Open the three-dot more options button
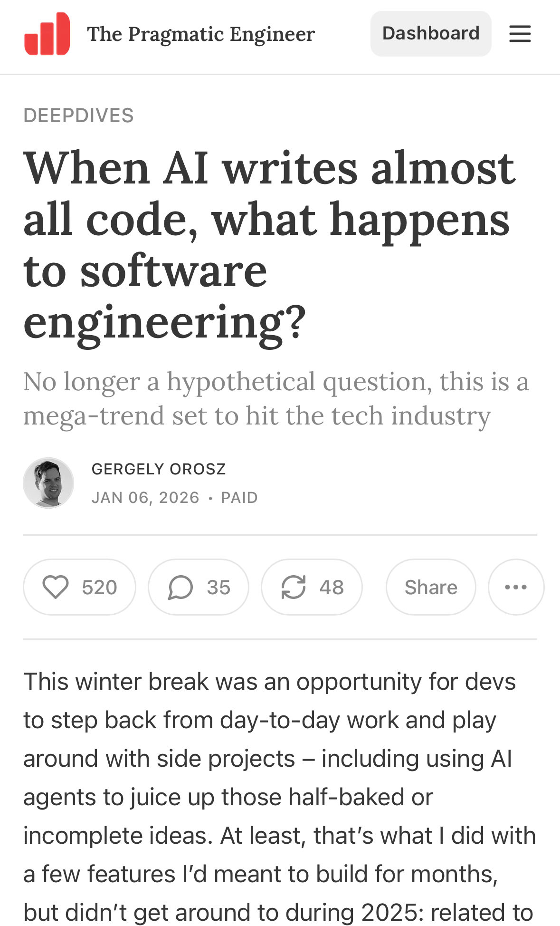The height and width of the screenshot is (926, 560). tap(516, 587)
